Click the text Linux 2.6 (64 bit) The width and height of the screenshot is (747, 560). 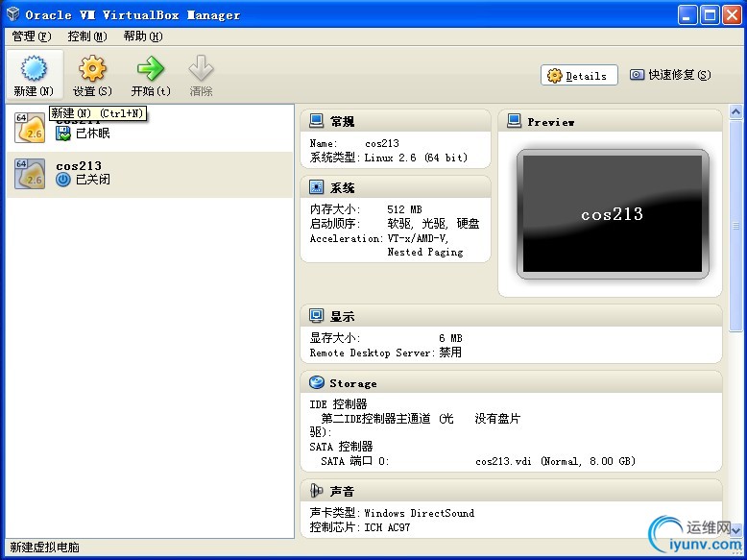click(x=416, y=158)
